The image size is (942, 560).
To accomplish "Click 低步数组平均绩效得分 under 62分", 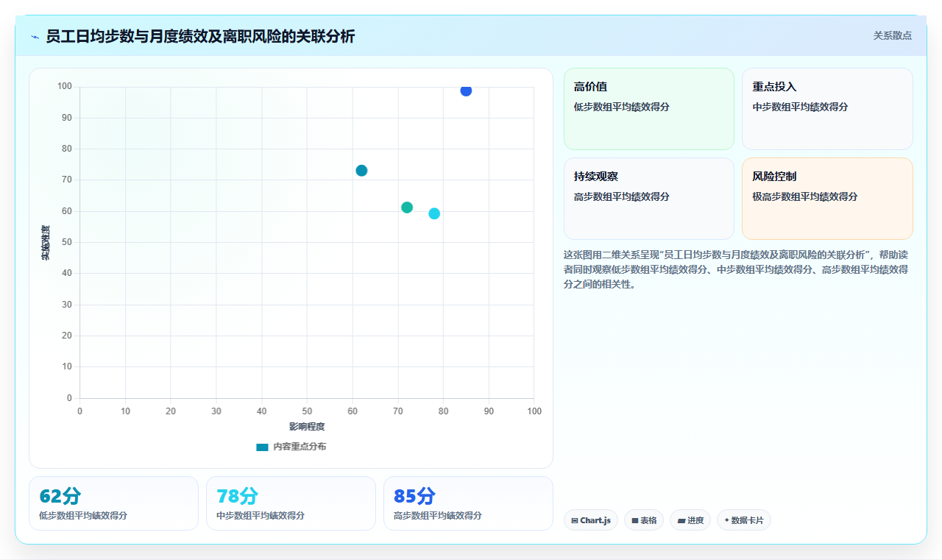I will point(83,516).
